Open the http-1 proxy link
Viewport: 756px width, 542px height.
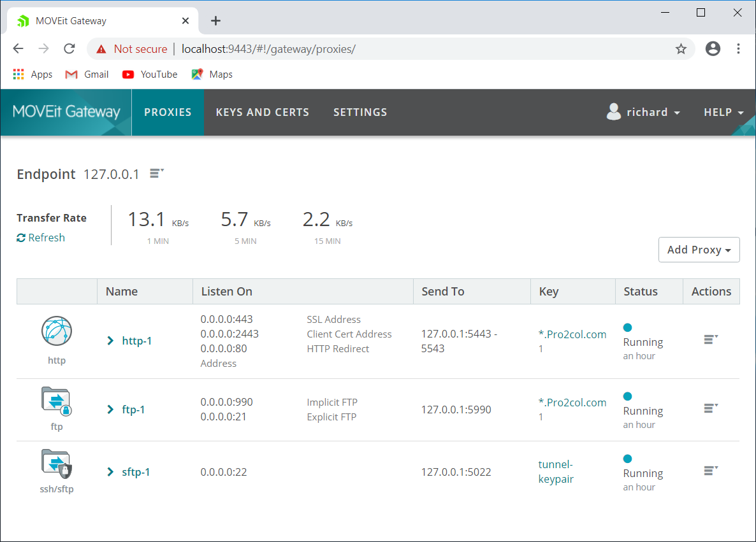pyautogui.click(x=137, y=341)
